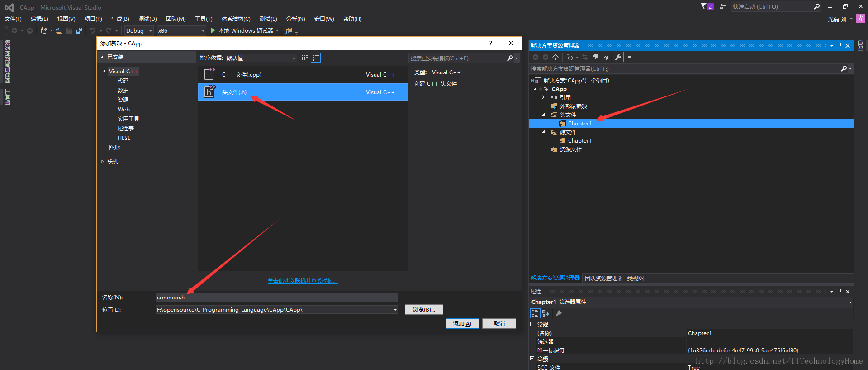Click search magnifier in Solution Explorer

[844, 68]
